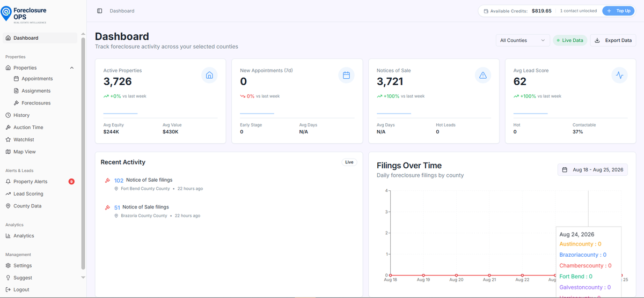Click the Aug 20 chart data point

456,275
